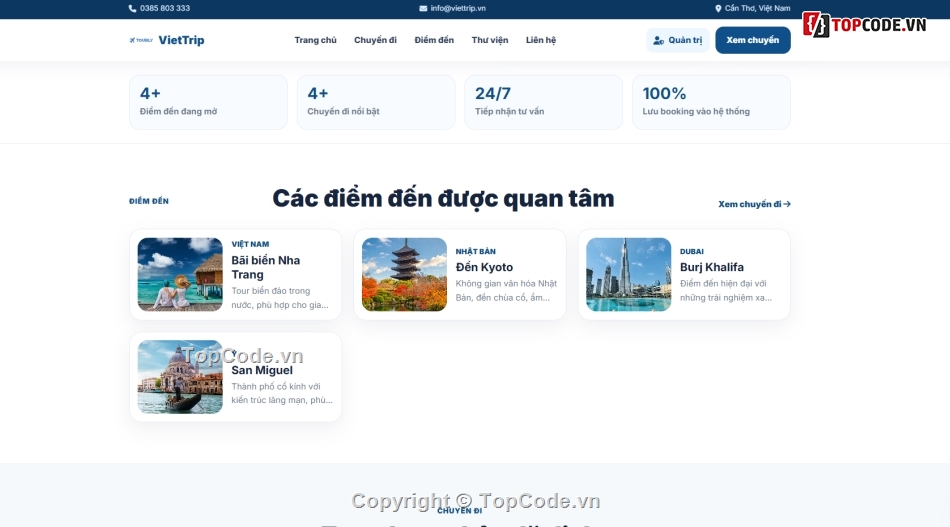Click the Xem chuyến button
This screenshot has height=527, width=950.
(x=752, y=40)
